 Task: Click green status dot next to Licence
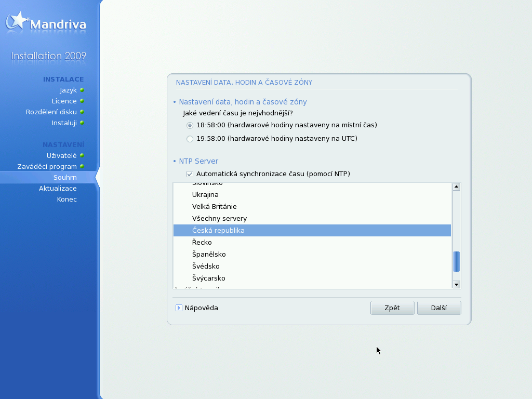(82, 101)
